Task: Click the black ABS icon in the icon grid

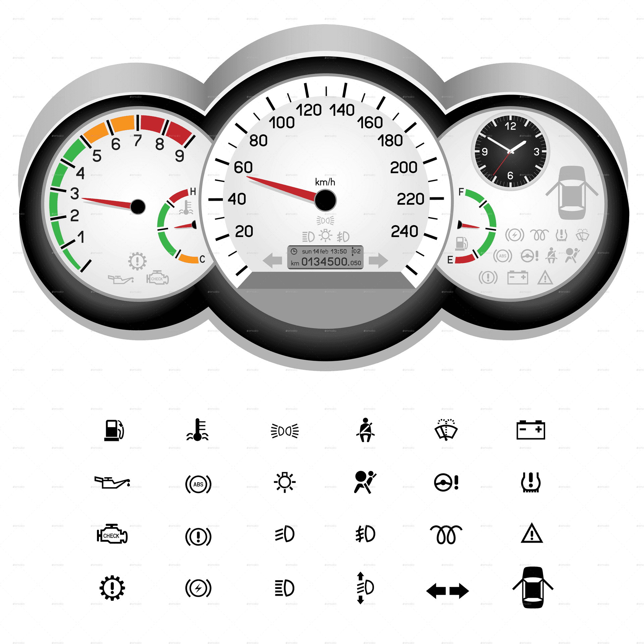Action: coord(198,484)
